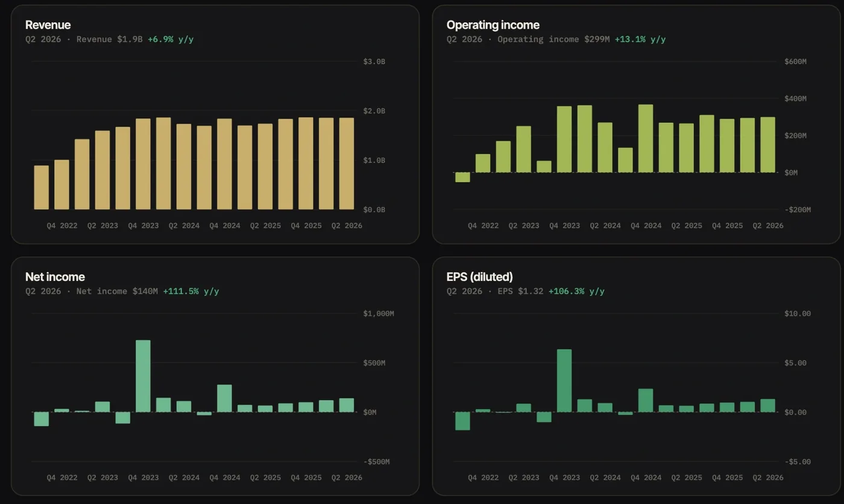The image size is (844, 504).
Task: Click the Q2 2025 label under Revenue chart
Action: (x=265, y=225)
